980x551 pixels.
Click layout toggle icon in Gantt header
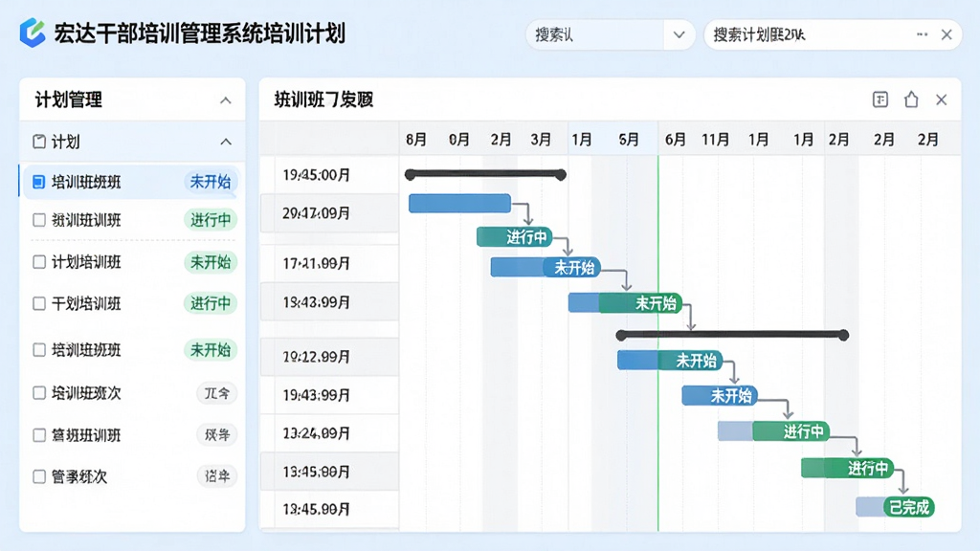tap(880, 99)
